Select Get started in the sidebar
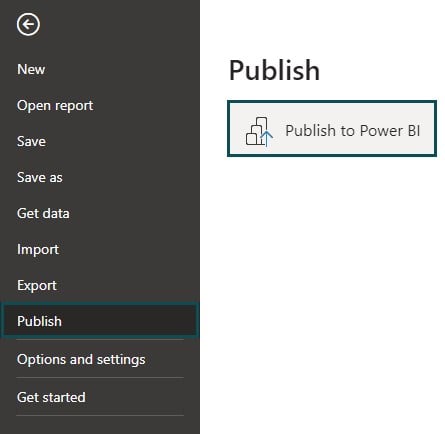445x434 pixels. [51, 397]
